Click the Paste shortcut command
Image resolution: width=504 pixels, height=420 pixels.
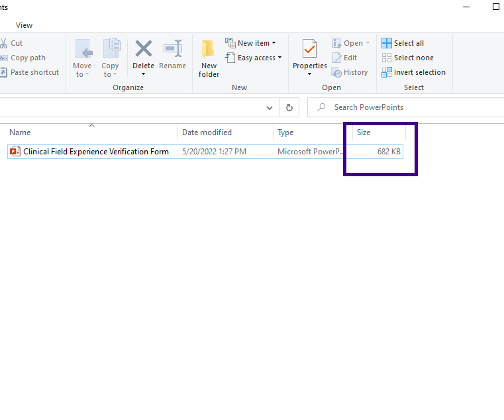click(30, 72)
